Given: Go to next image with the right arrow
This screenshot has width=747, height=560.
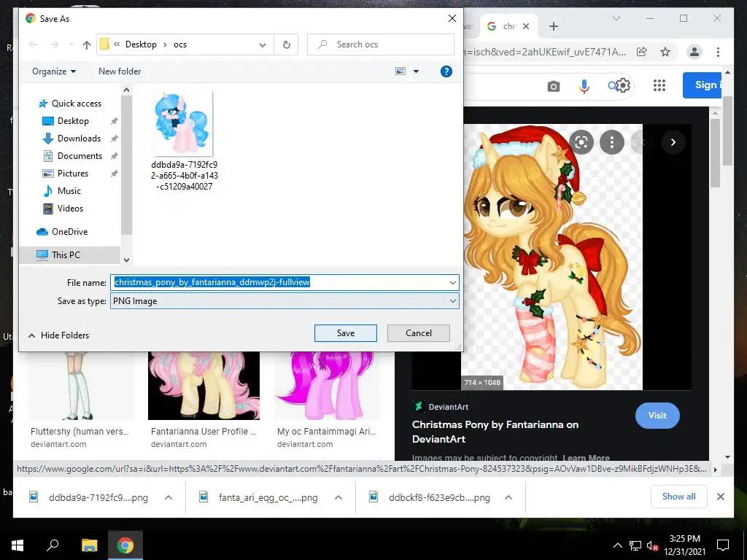Looking at the screenshot, I should click(x=673, y=142).
